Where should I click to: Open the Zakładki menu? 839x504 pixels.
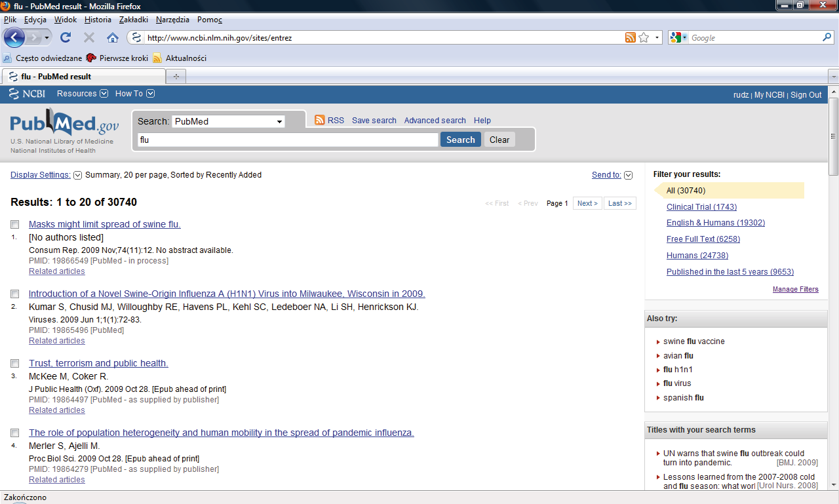[134, 20]
